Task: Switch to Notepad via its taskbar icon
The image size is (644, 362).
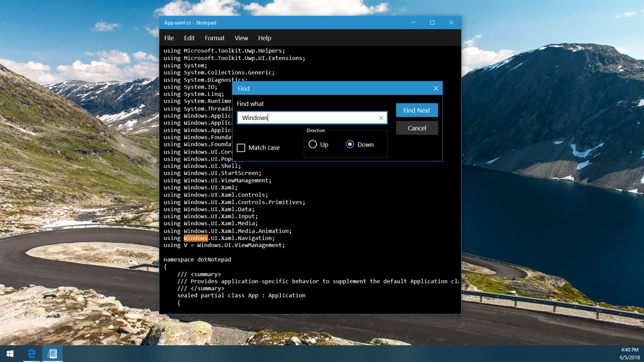Action: point(52,353)
